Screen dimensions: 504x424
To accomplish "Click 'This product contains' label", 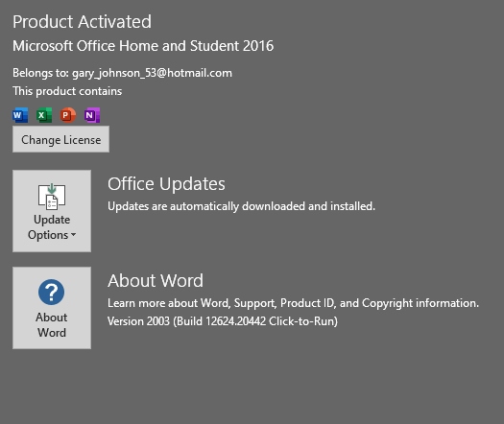I will pyautogui.click(x=67, y=91).
